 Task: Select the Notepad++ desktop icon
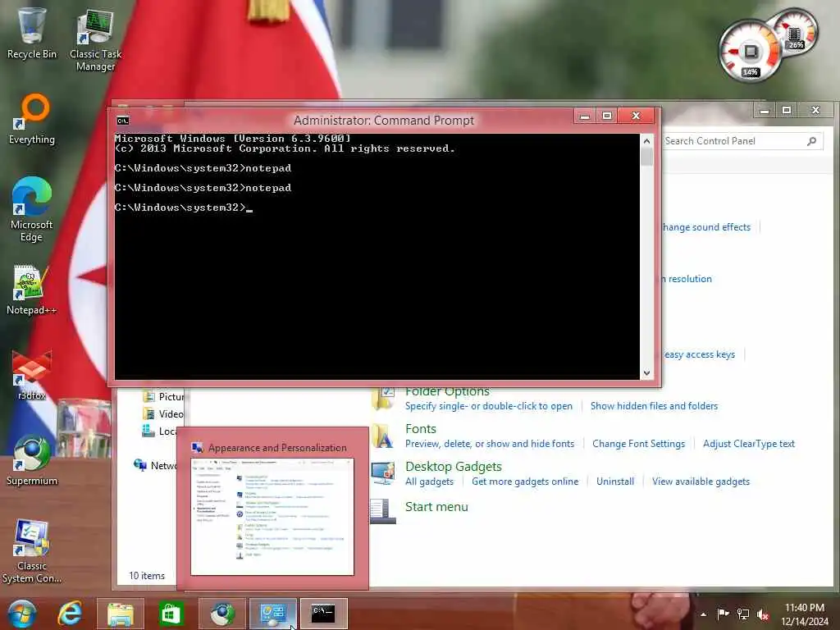[32, 290]
